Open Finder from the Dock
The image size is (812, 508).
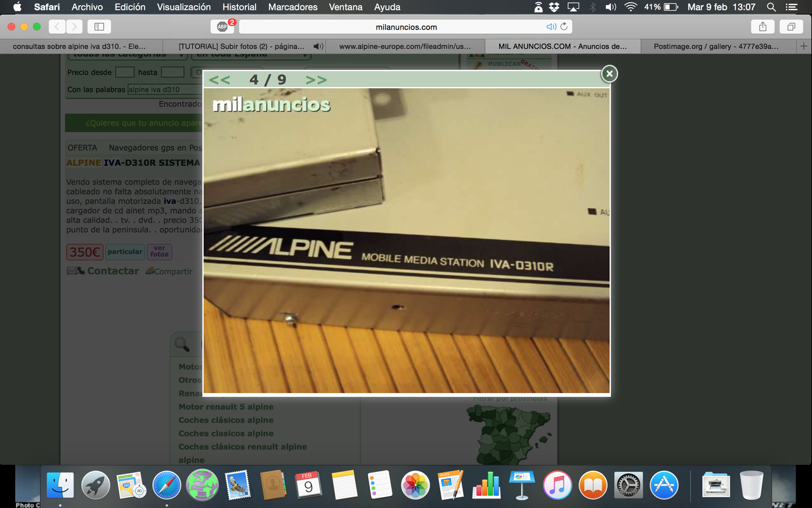tap(61, 486)
